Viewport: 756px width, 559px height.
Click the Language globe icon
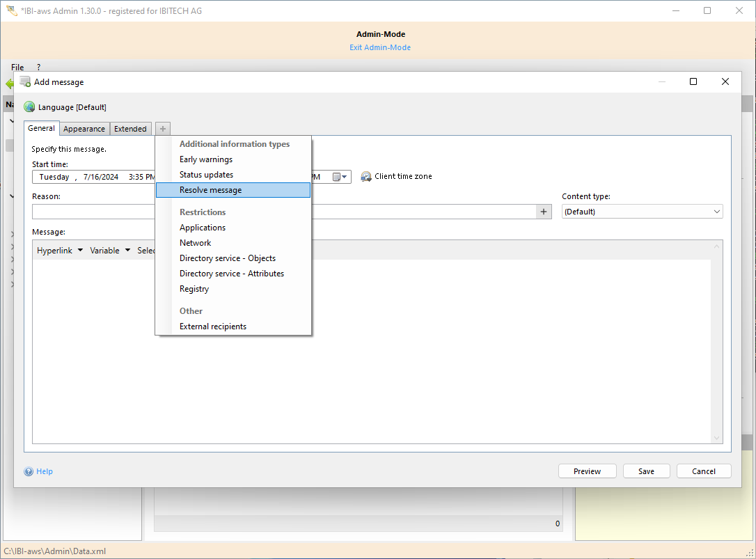(29, 107)
